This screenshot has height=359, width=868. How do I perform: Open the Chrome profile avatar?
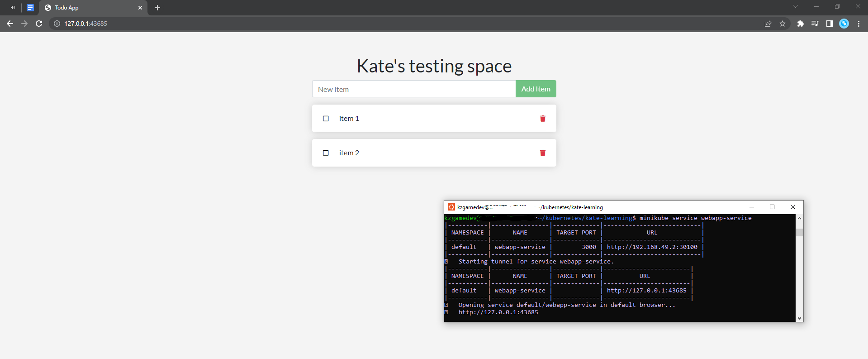[x=844, y=24]
